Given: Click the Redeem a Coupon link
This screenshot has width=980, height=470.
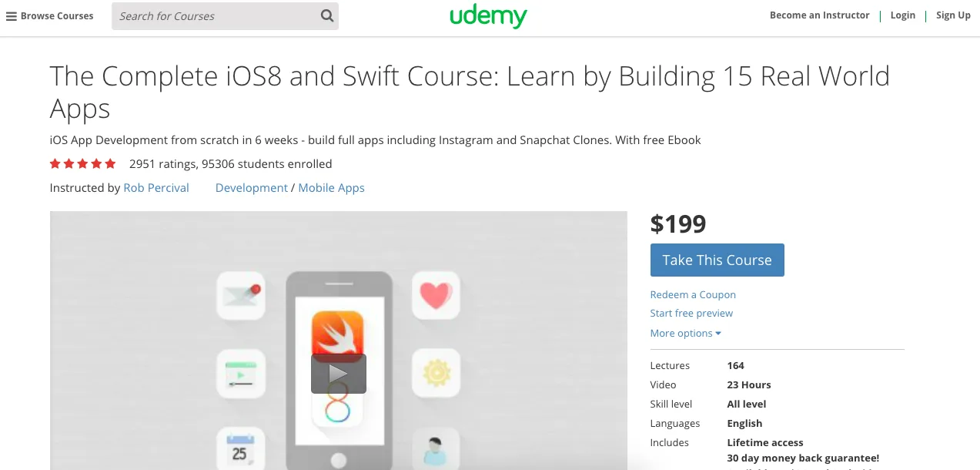Looking at the screenshot, I should (693, 294).
